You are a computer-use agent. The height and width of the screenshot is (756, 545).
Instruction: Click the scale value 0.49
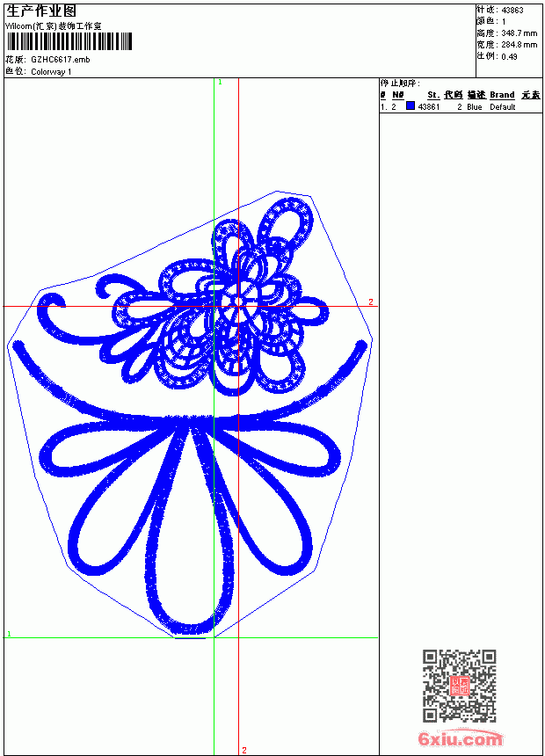[509, 57]
